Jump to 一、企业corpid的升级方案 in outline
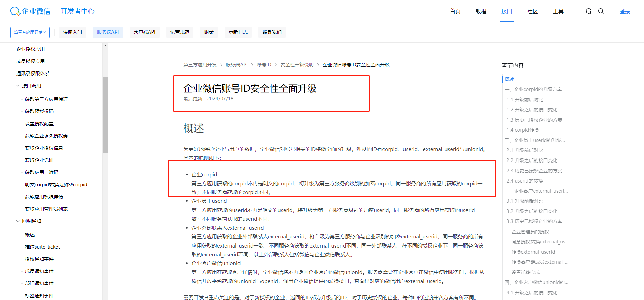The height and width of the screenshot is (300, 644). 533,89
